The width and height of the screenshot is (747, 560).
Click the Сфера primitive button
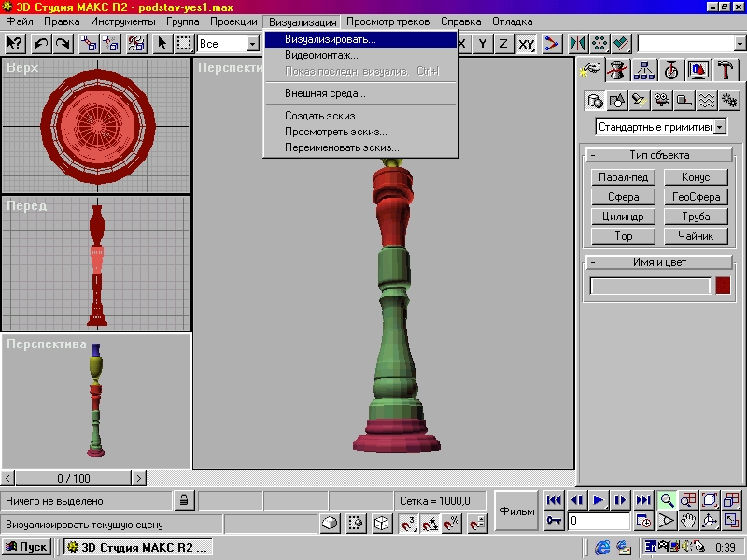pos(623,197)
